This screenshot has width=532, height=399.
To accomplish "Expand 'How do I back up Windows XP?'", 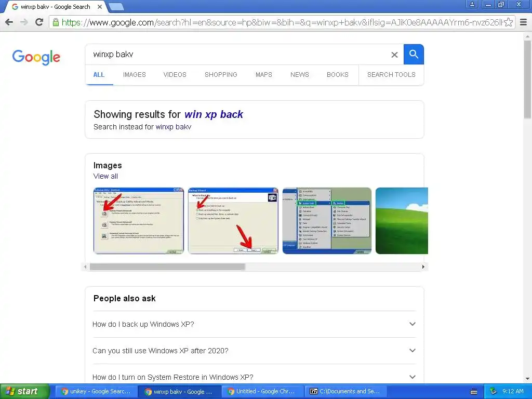I will tap(254, 324).
